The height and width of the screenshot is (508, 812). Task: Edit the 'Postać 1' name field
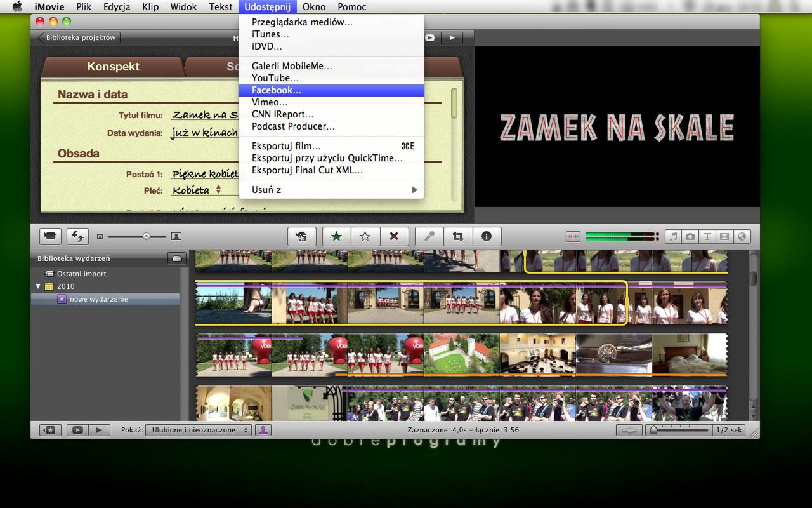coord(204,174)
